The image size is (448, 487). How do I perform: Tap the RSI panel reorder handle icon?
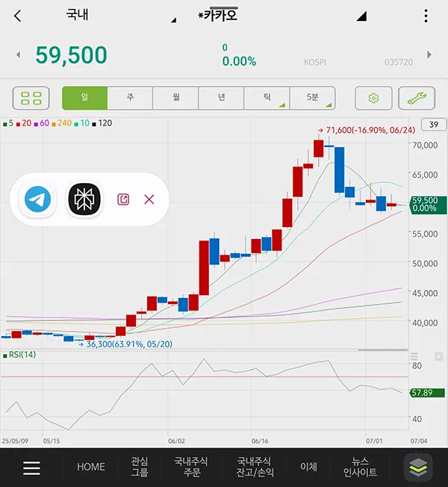tap(414, 356)
